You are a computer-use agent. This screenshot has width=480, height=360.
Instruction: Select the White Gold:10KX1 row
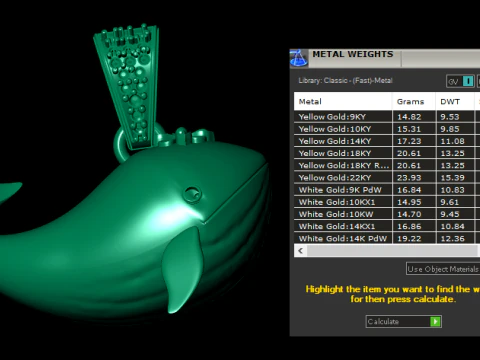point(387,202)
